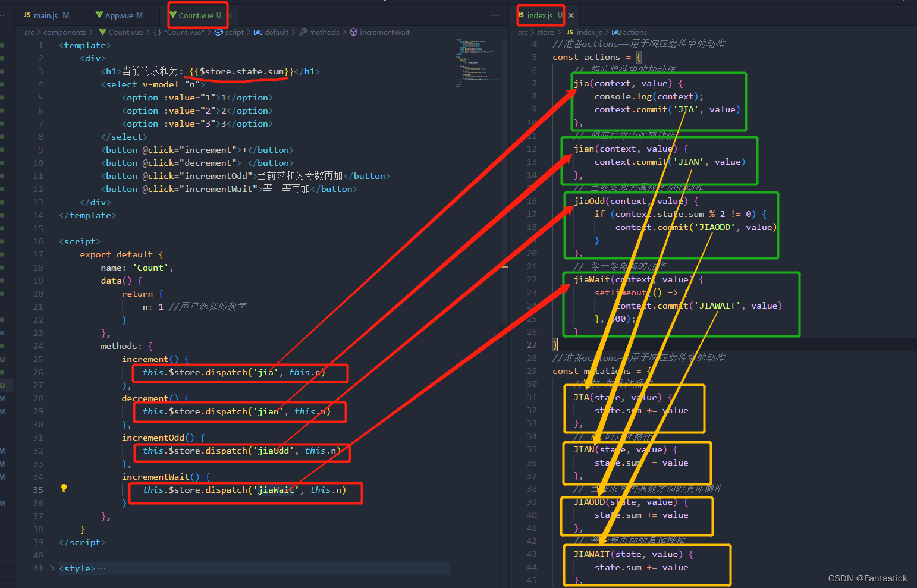Switch to the main.js editor tab

46,15
